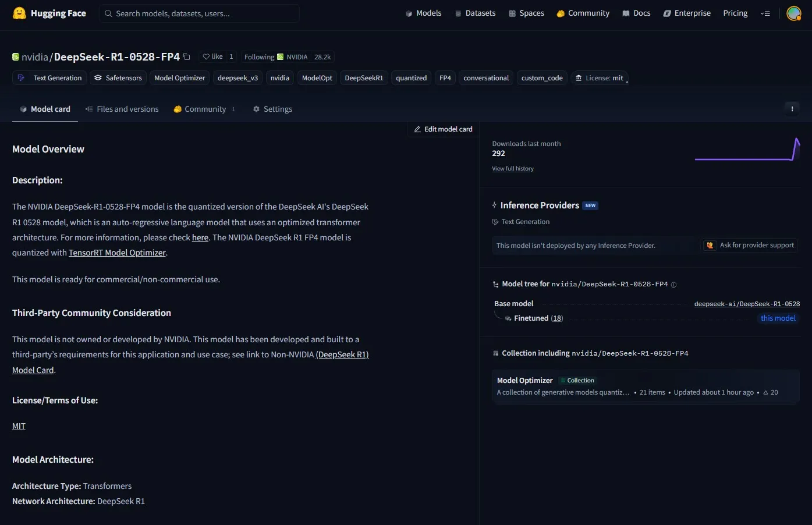
Task: Click Text Generation under Inference Providers
Action: pos(521,222)
